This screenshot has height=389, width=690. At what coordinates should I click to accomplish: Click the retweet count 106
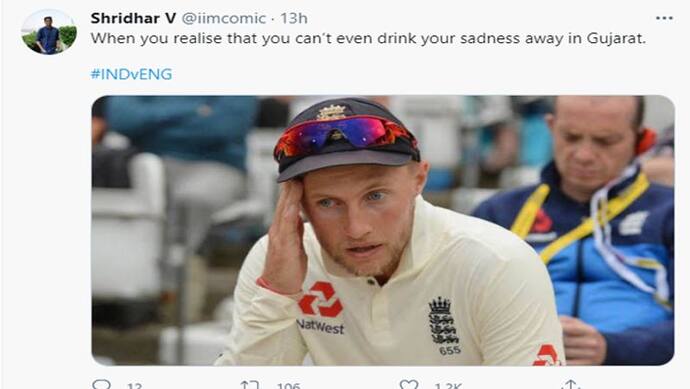[x=288, y=385]
